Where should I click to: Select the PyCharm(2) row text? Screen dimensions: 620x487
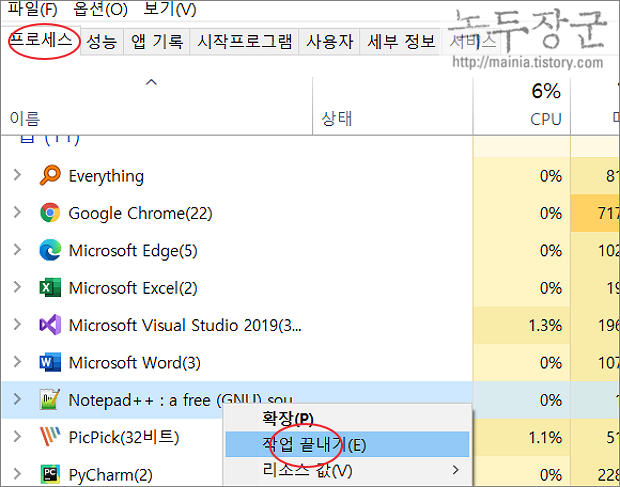(x=110, y=475)
